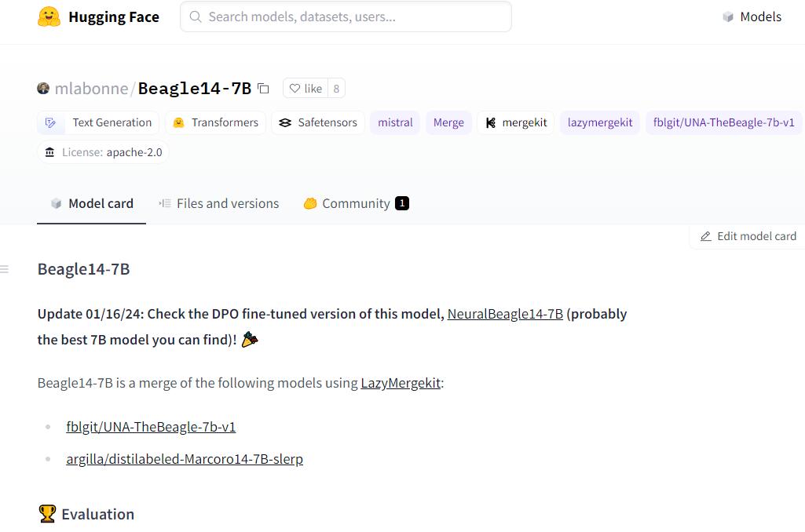
Task: Click the Model card cube icon
Action: tap(56, 204)
